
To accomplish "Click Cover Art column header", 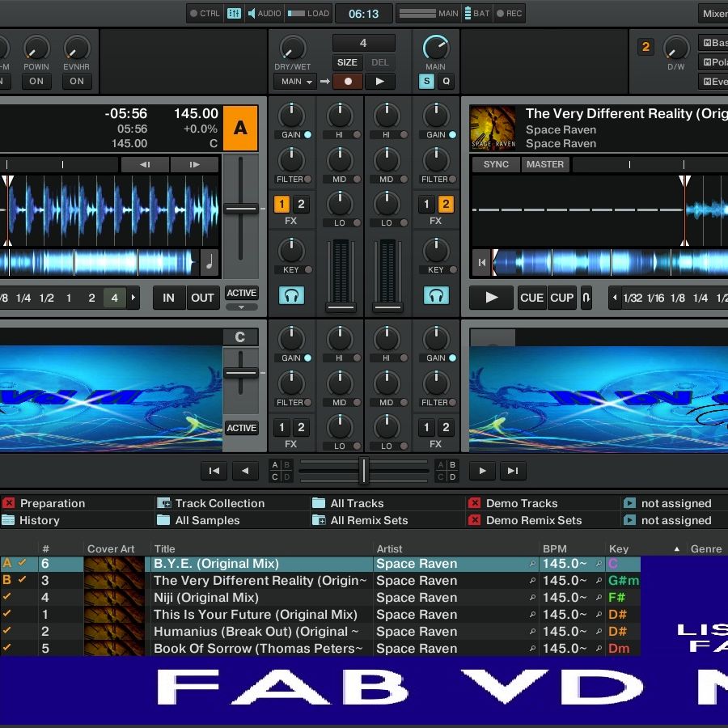I will coord(111,548).
